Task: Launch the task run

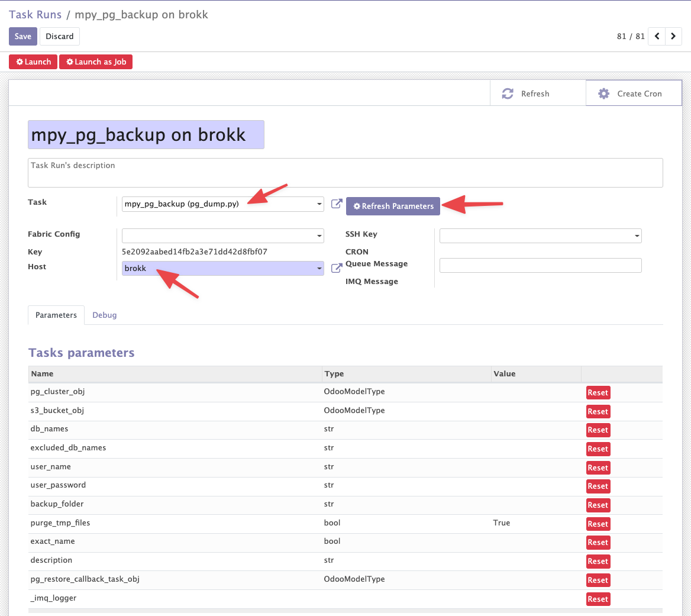Action: pyautogui.click(x=33, y=62)
